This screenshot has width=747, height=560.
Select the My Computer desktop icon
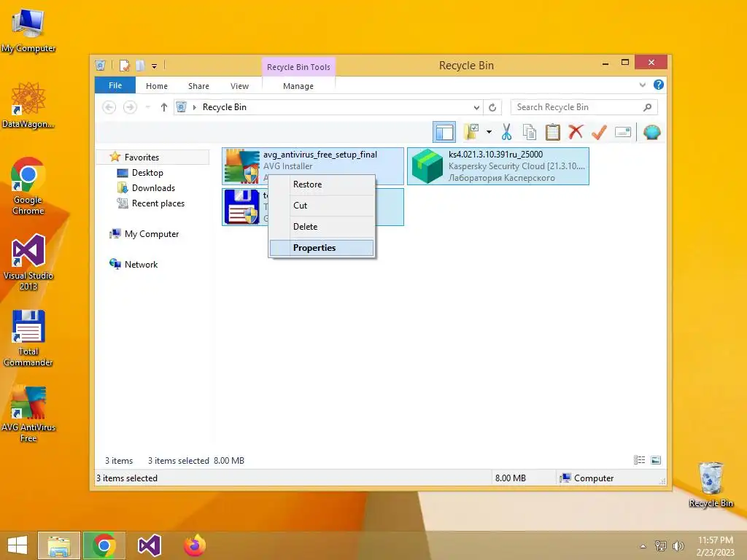(28, 31)
